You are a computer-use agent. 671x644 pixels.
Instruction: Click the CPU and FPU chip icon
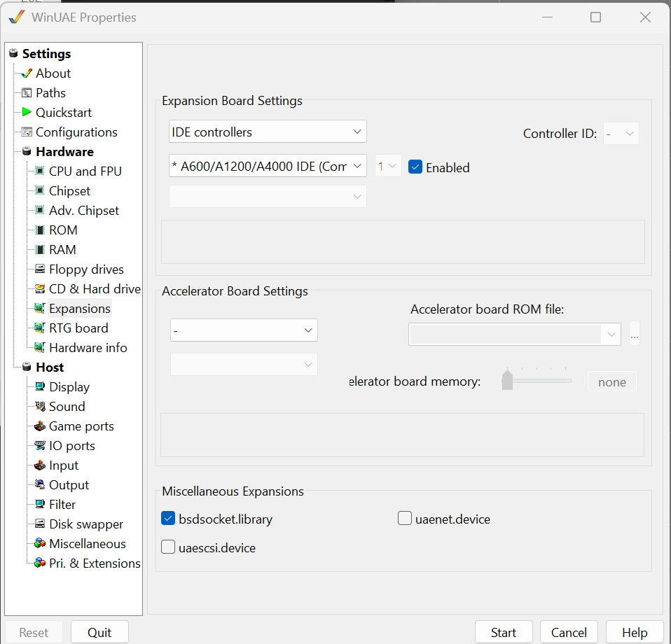40,171
